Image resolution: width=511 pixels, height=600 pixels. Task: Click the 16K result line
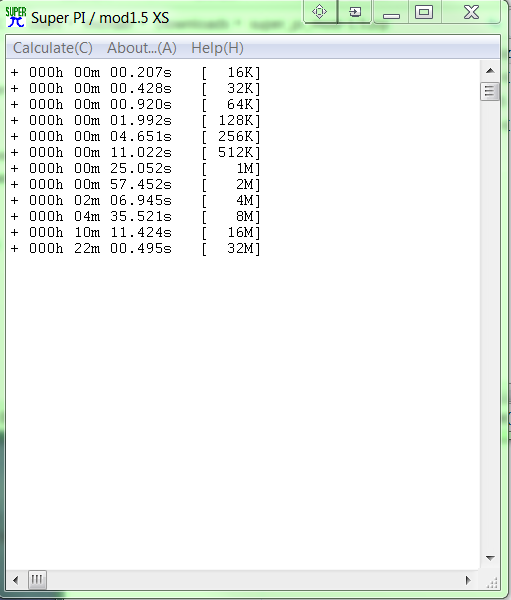pyautogui.click(x=136, y=72)
